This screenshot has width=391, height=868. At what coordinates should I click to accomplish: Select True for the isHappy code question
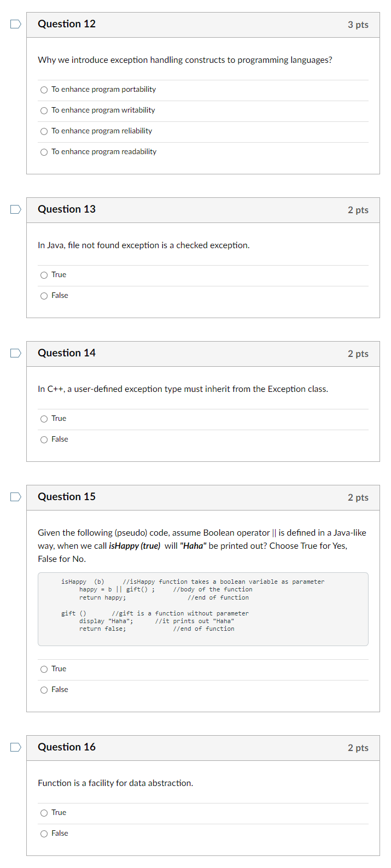[x=44, y=669]
